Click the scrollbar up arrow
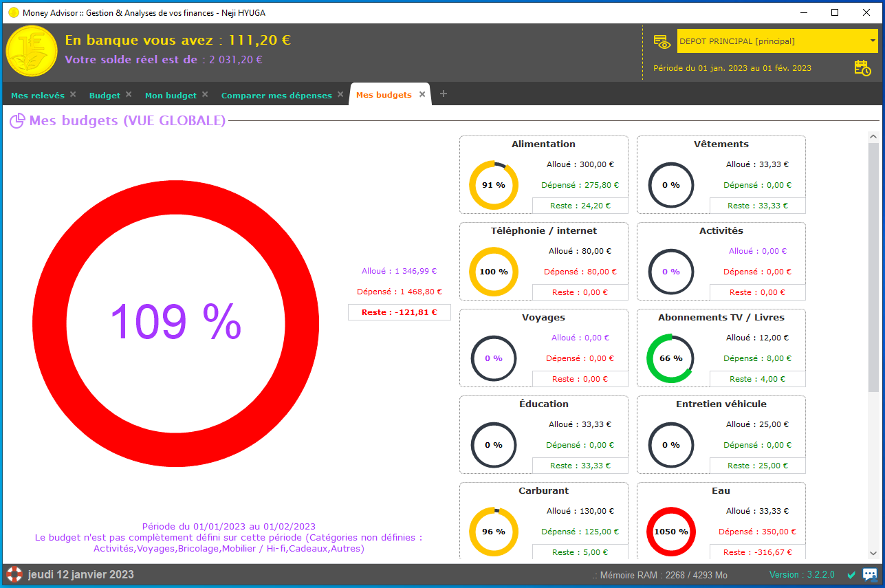 [873, 137]
